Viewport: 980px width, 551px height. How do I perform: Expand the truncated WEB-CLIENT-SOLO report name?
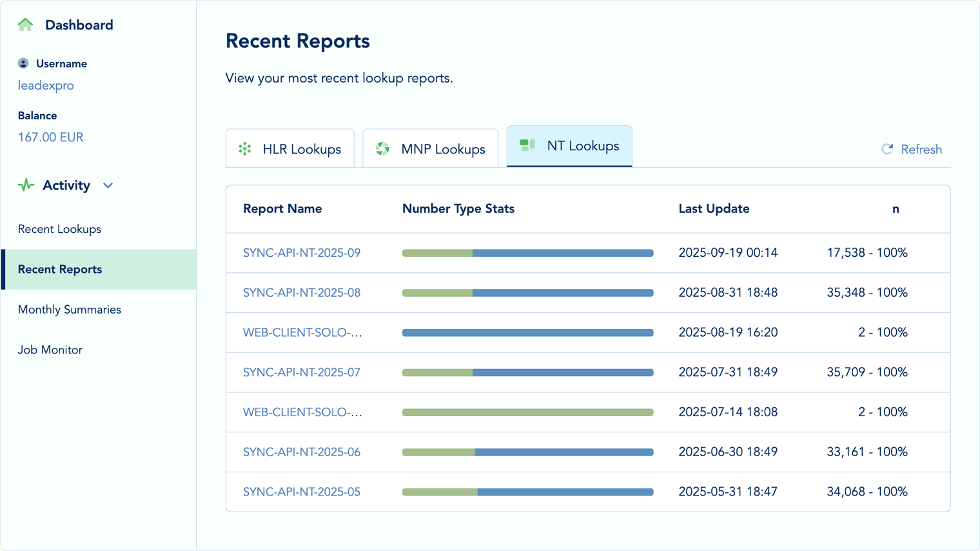click(302, 332)
